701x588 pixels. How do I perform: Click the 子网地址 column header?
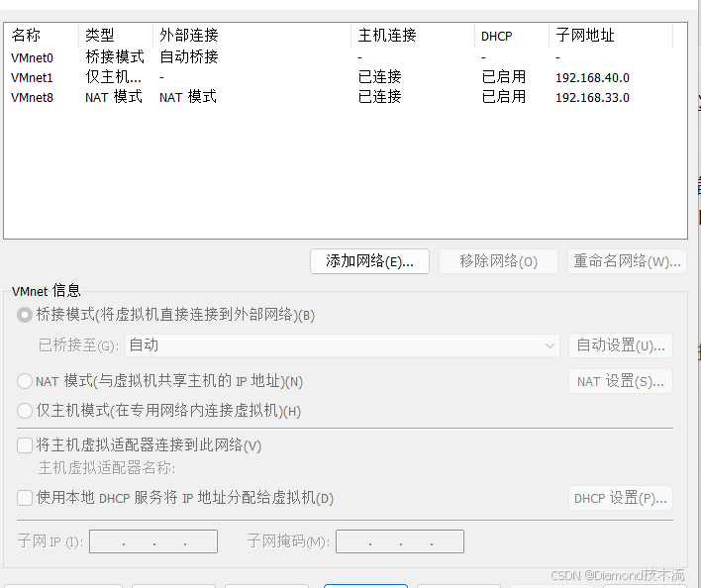click(611, 36)
